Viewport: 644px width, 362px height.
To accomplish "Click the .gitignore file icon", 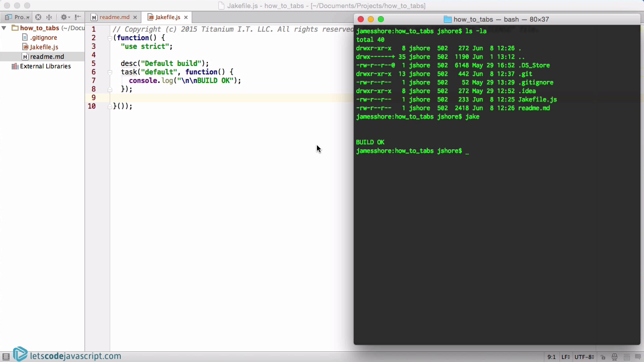I will click(25, 38).
